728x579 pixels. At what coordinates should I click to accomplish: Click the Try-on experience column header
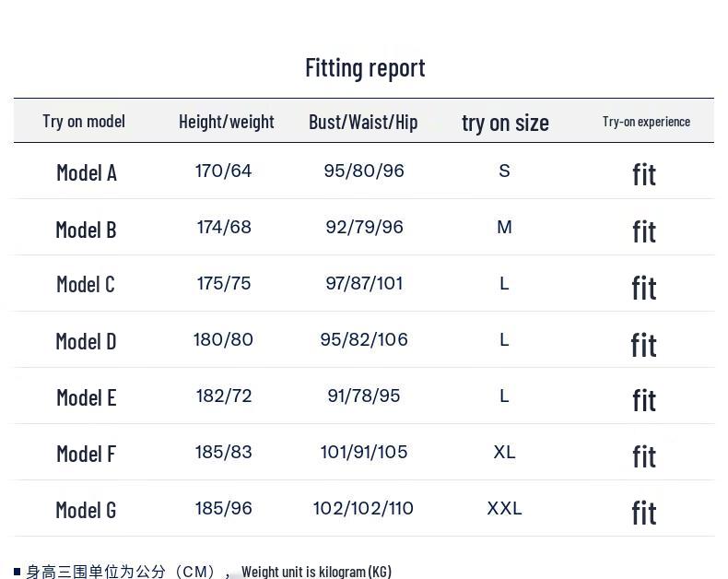646,121
